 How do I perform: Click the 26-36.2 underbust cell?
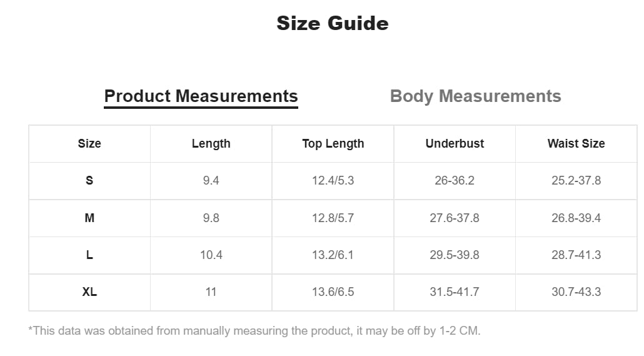455,180
